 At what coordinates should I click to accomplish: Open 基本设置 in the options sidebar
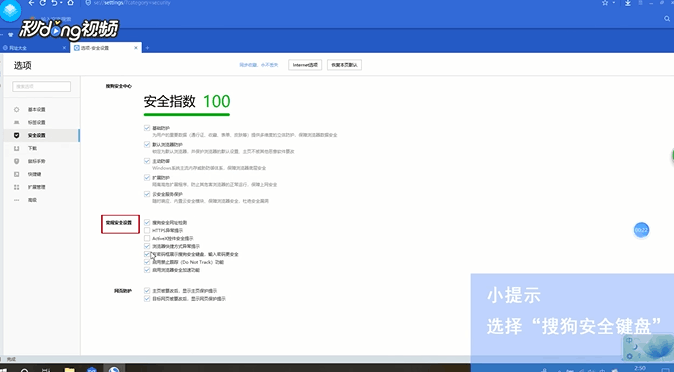pos(41,110)
